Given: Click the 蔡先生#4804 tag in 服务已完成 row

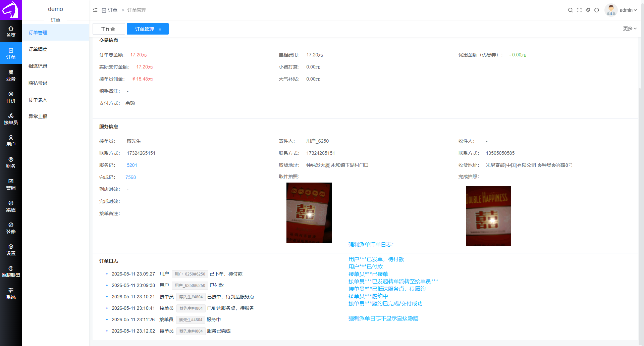Looking at the screenshot, I should [x=191, y=331].
